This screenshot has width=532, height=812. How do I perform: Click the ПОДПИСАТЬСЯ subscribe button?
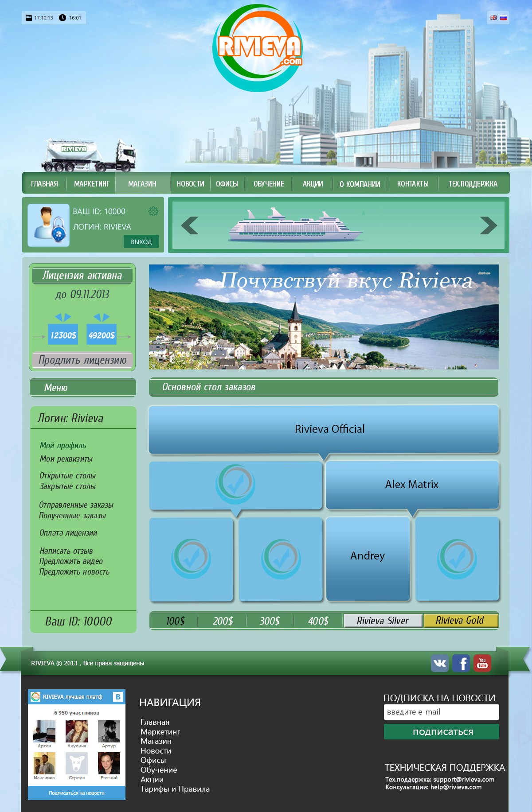442,732
